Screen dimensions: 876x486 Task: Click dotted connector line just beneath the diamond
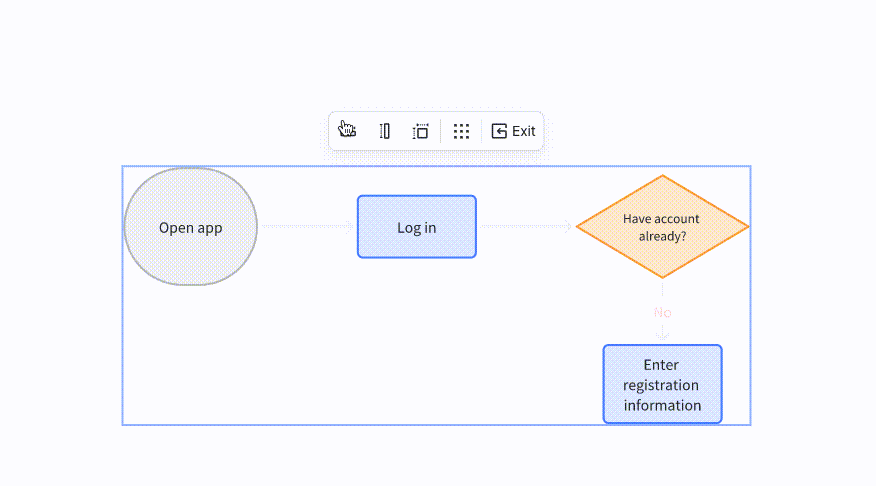pyautogui.click(x=663, y=289)
